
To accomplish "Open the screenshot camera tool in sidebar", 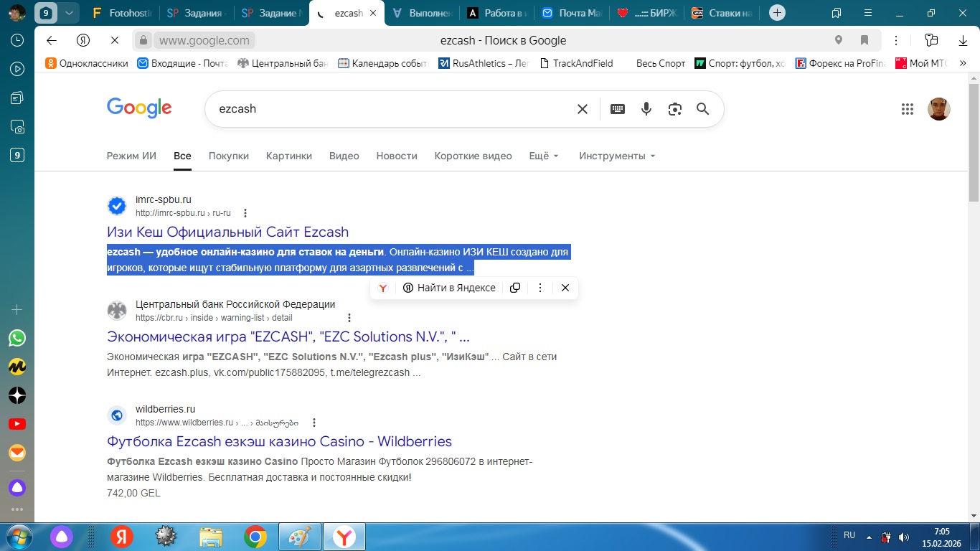I will [x=17, y=127].
